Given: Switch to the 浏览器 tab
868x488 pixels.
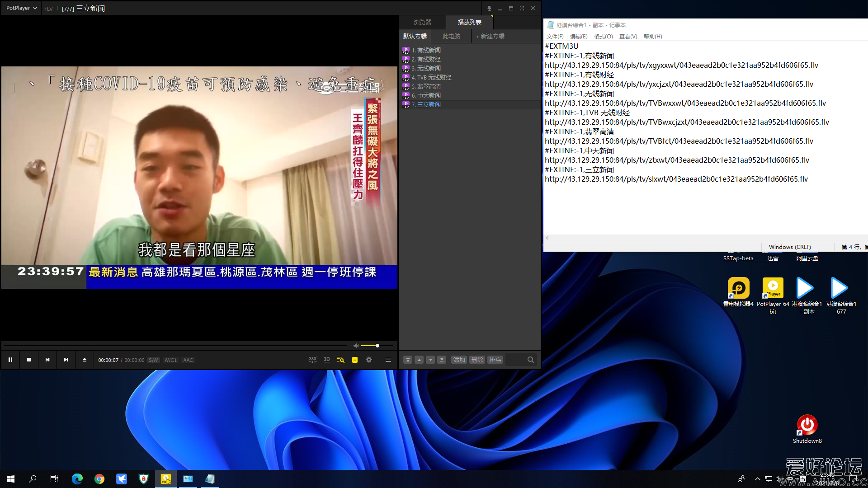Looking at the screenshot, I should coord(422,22).
